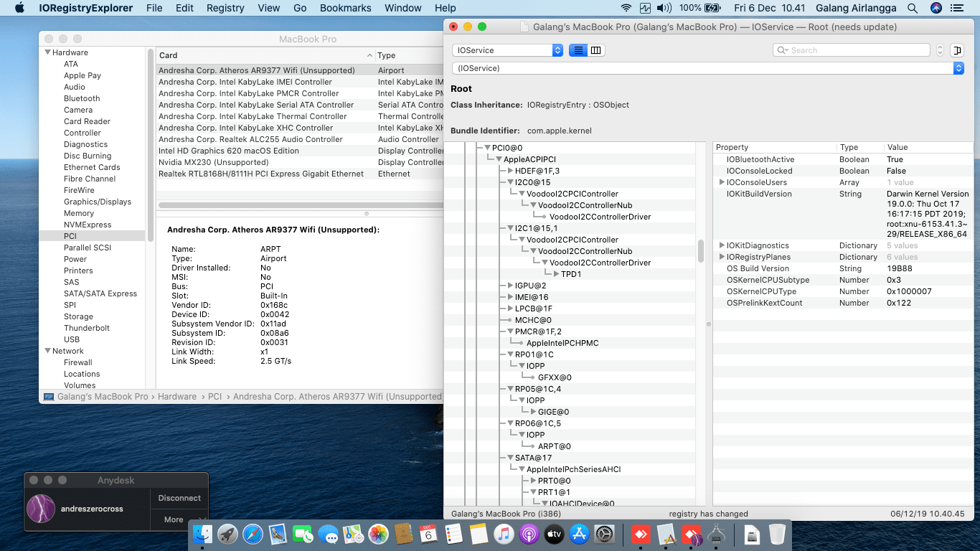
Task: Click the search stepper beside the search field
Action: pos(940,50)
